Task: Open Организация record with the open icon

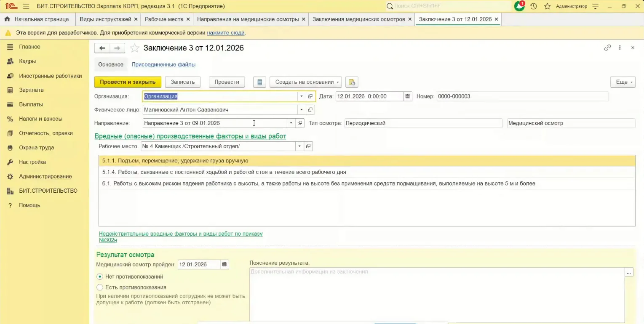Action: click(310, 96)
